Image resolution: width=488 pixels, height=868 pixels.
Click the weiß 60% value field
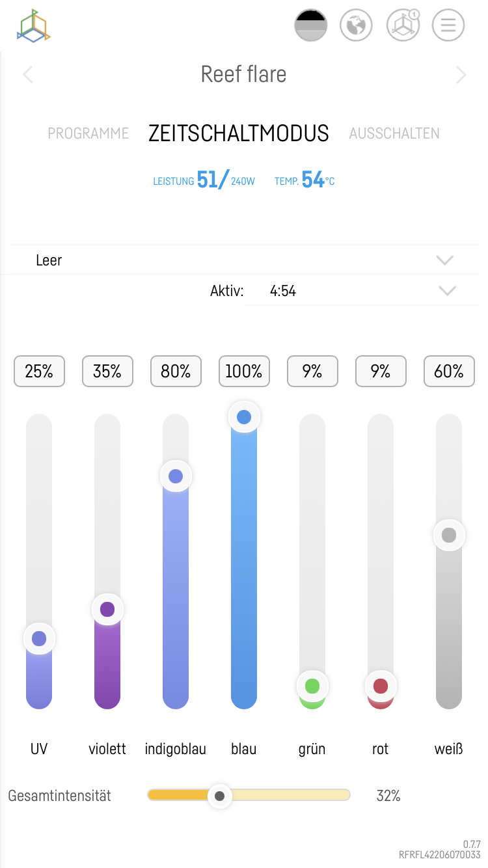pos(449,372)
